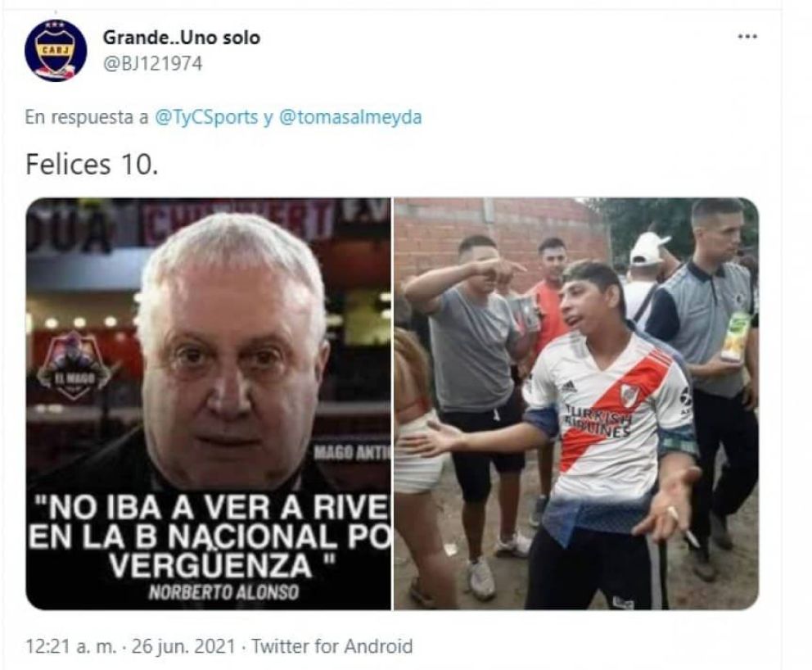
Task: Click the juice carton held by man
Action: coord(734,335)
